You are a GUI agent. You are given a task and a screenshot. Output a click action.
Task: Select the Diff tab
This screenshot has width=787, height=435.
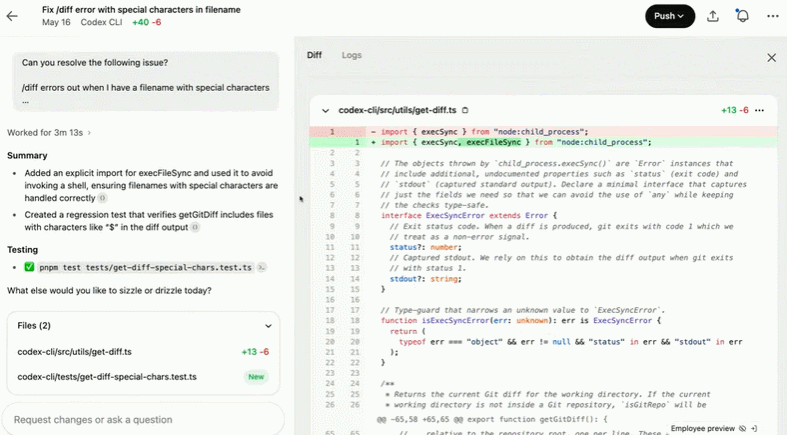[x=314, y=55]
